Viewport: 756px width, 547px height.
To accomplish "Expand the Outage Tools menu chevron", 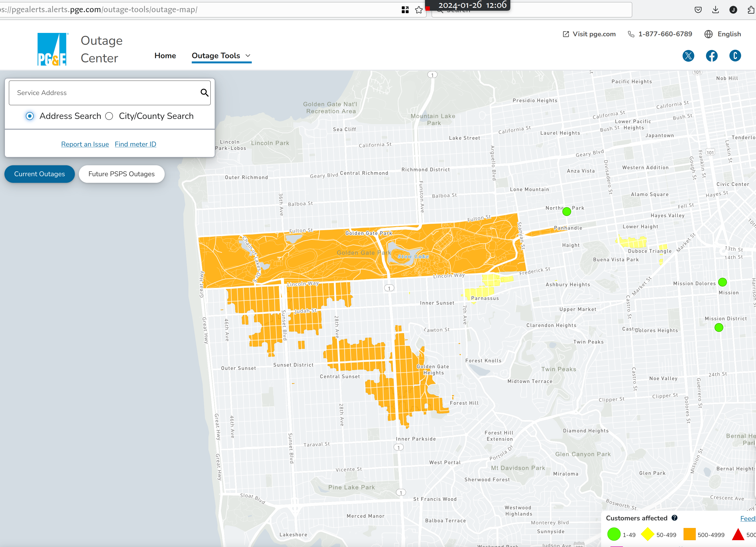I will (248, 56).
